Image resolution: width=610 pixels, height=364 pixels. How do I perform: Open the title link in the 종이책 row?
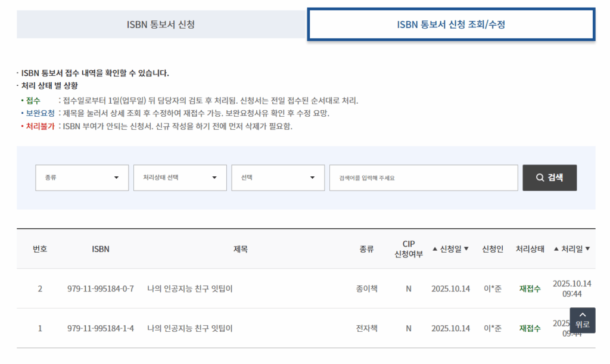point(190,289)
